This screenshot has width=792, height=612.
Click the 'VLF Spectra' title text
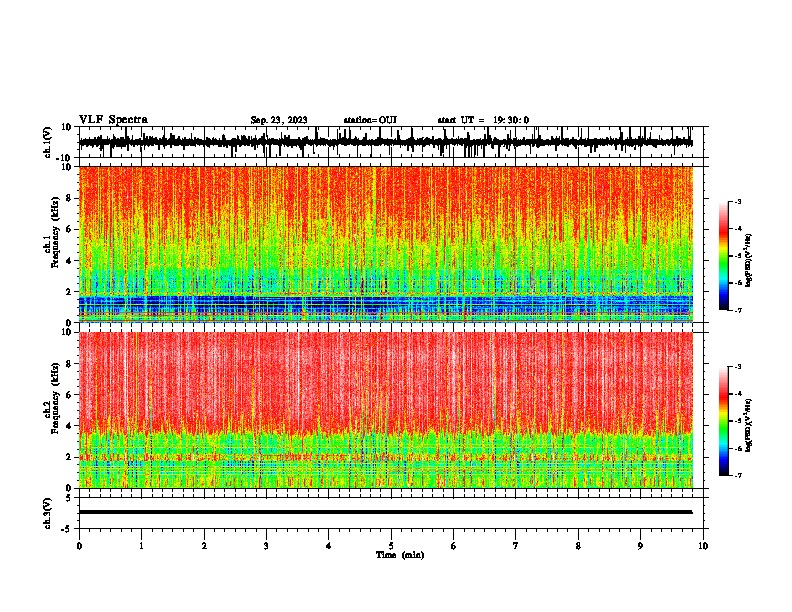point(113,120)
